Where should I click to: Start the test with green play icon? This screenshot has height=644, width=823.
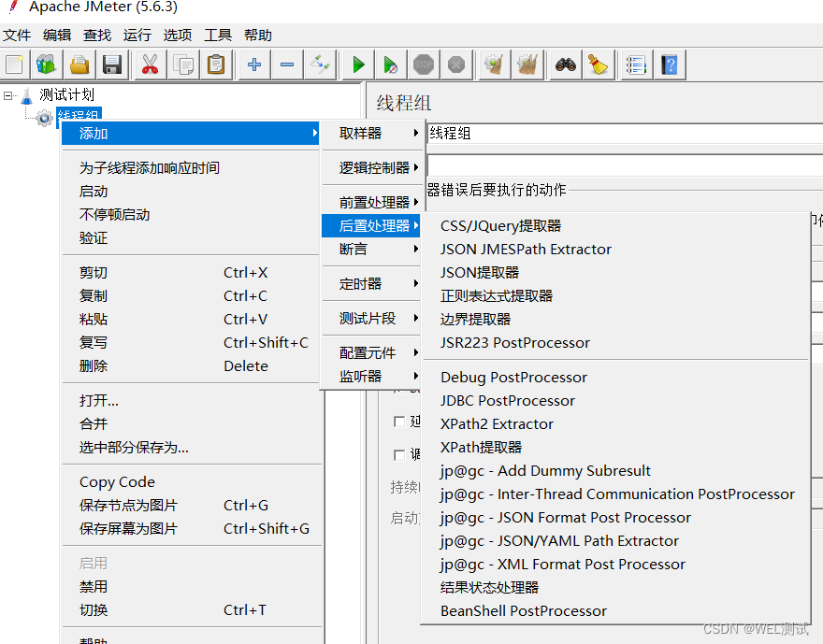point(358,64)
